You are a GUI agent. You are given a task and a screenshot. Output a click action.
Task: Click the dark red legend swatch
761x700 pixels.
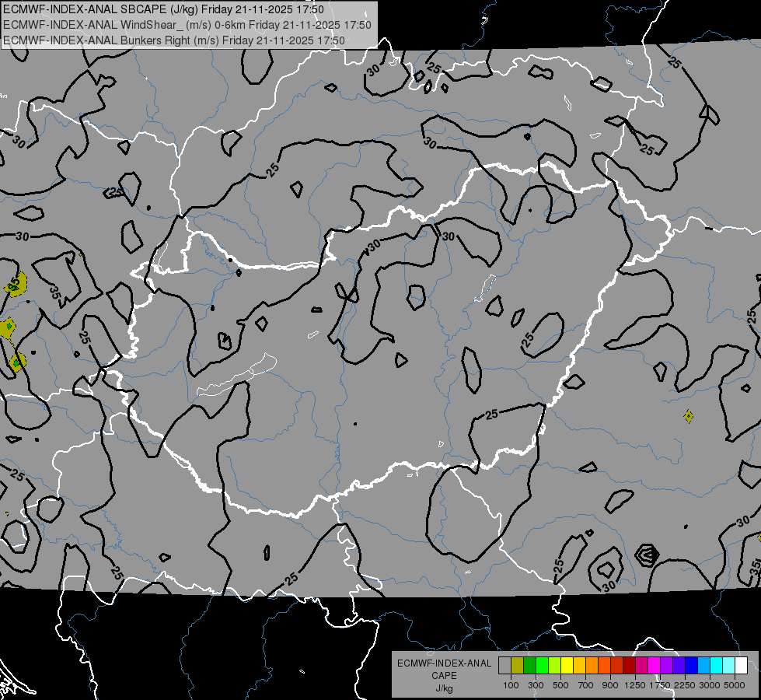coord(630,665)
